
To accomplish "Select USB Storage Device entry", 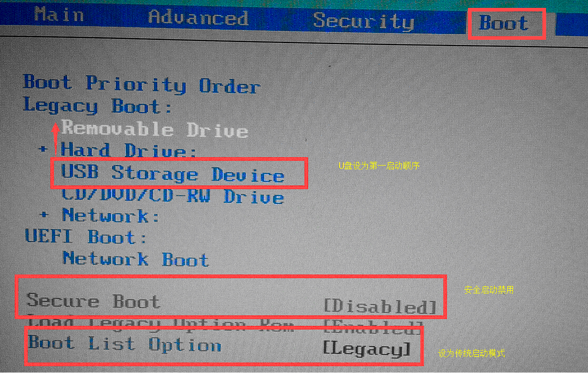I will 172,173.
